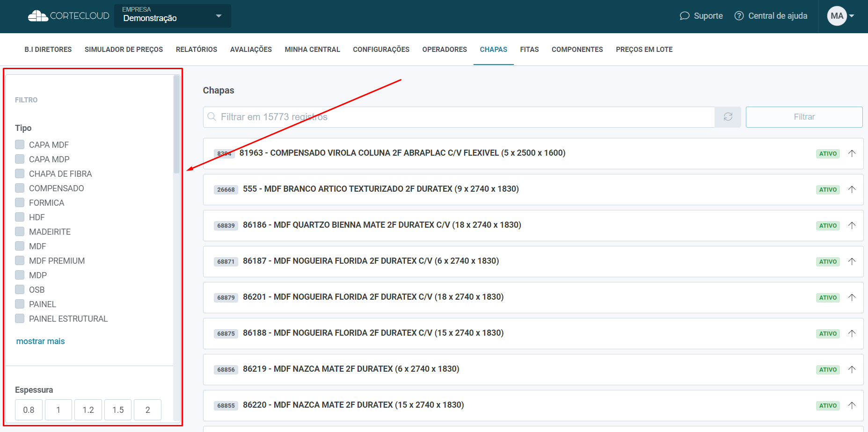Select the 1.5 thickness option
The width and height of the screenshot is (868, 432).
[x=118, y=410]
